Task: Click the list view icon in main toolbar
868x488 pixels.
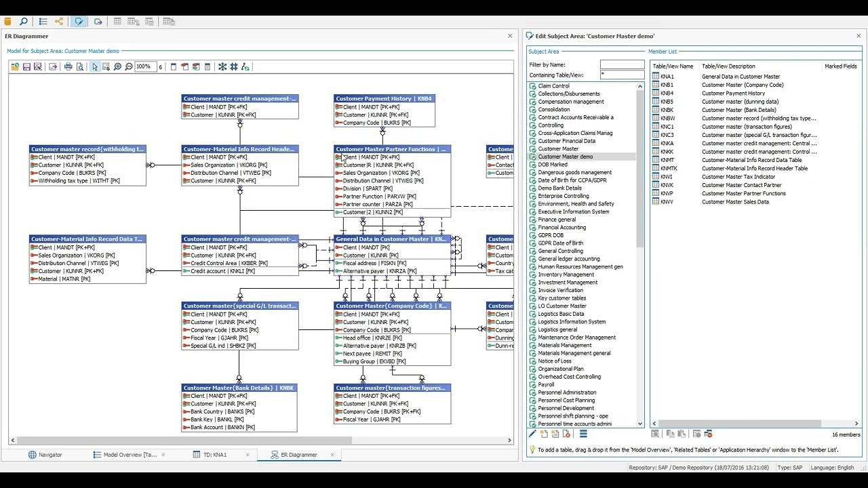Action: coord(43,22)
